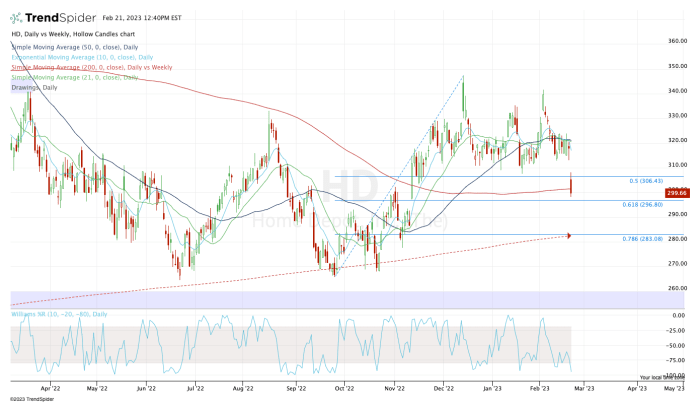
Task: Click the TrendSpider logo icon
Action: point(16,18)
